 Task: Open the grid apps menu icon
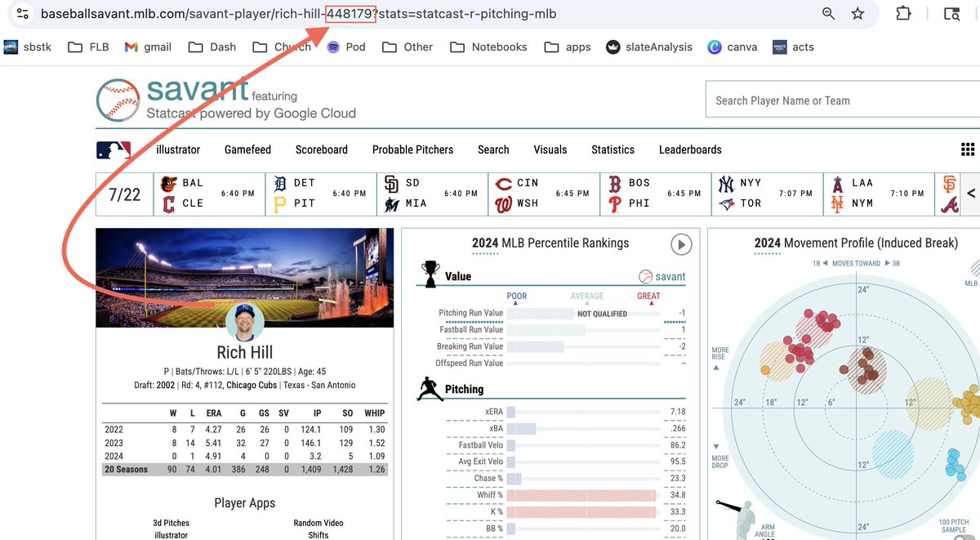[968, 150]
